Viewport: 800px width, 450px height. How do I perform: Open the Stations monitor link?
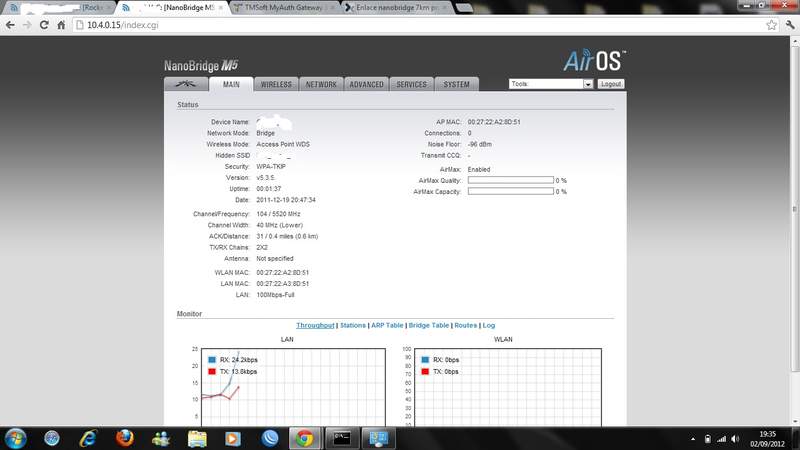pyautogui.click(x=353, y=326)
